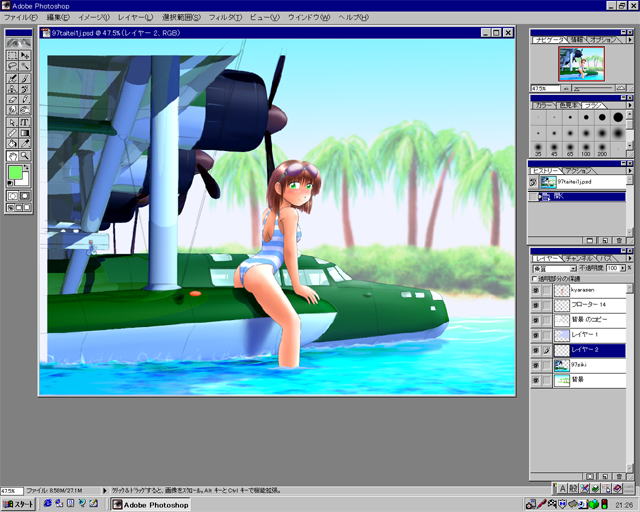Open the ファイル menu
Image resolution: width=640 pixels, height=512 pixels.
tap(20, 18)
